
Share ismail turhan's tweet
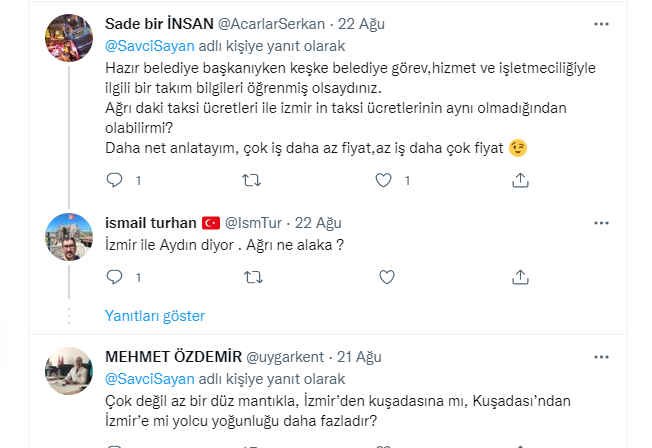tap(520, 275)
